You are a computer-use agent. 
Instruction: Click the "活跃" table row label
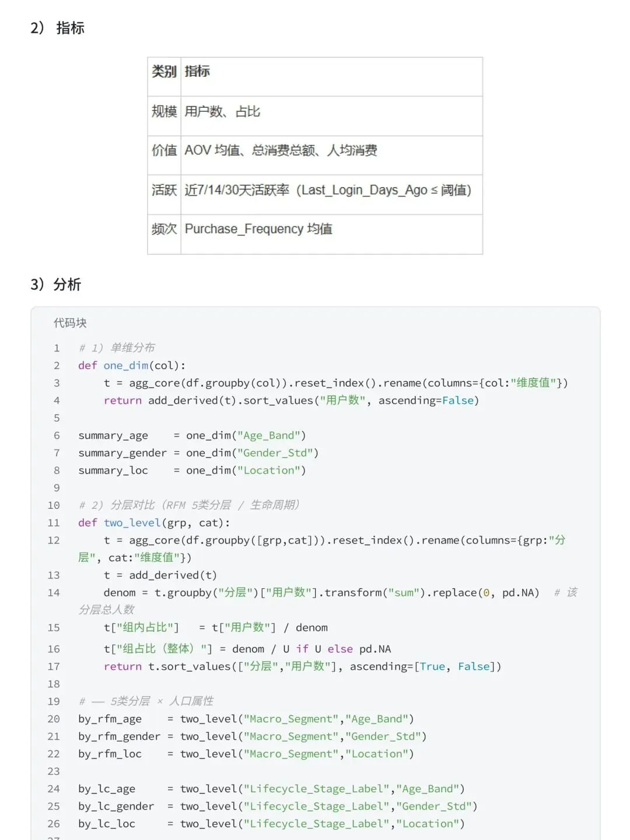(164, 190)
